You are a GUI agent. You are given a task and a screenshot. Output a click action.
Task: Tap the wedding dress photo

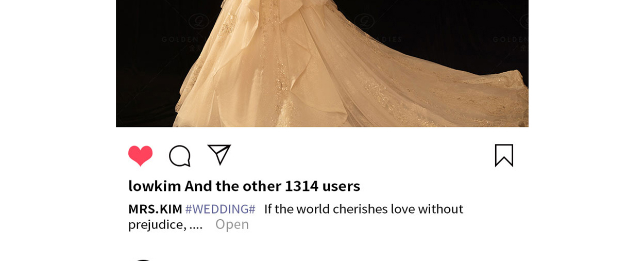322,63
